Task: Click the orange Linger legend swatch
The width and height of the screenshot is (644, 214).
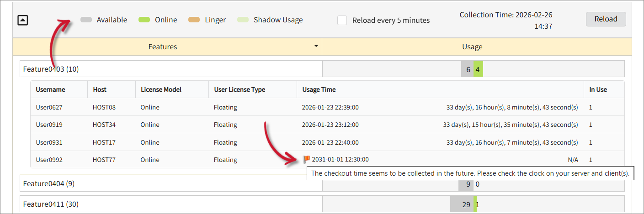Action: click(194, 20)
